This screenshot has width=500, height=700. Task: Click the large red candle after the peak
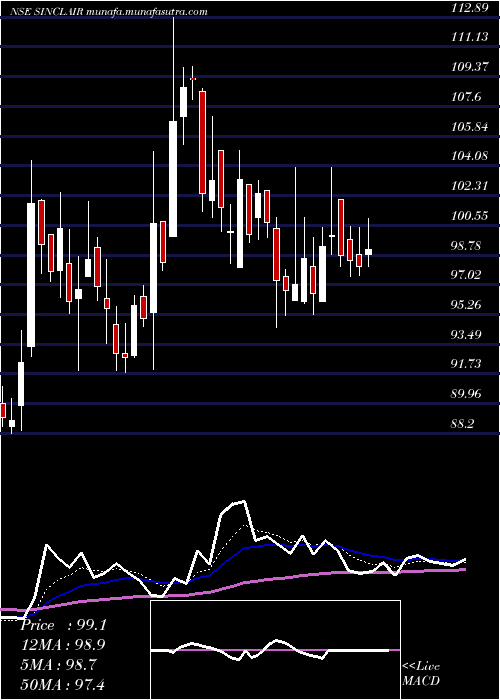coord(202,142)
